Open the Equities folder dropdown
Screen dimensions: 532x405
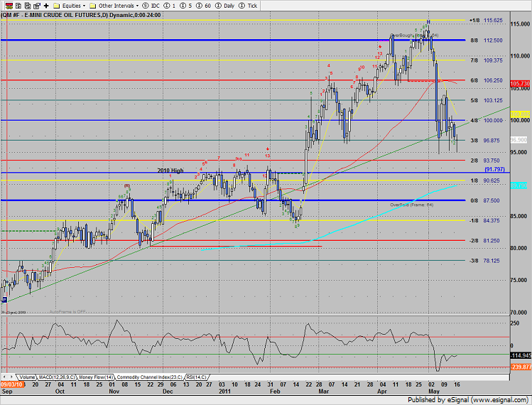tap(70, 6)
